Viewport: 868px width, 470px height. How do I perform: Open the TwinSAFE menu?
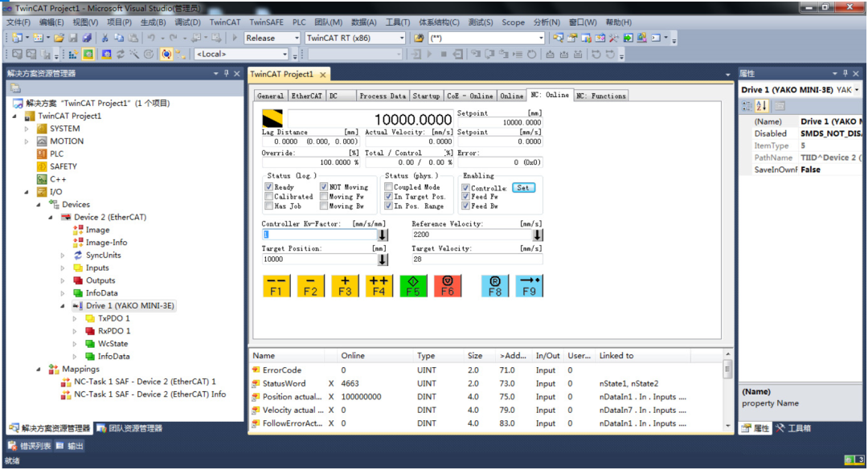click(x=266, y=22)
